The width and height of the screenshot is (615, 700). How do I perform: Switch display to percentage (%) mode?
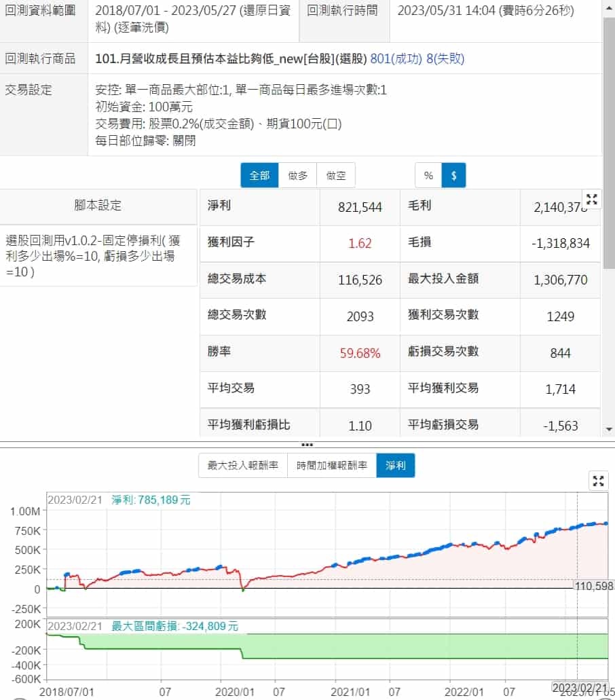pos(428,175)
